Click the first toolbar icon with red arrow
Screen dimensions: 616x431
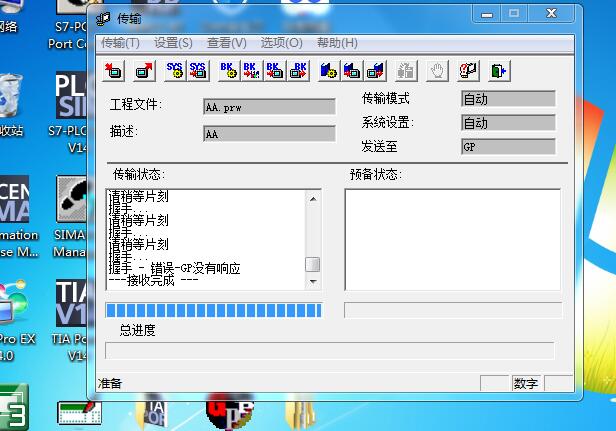pyautogui.click(x=114, y=70)
